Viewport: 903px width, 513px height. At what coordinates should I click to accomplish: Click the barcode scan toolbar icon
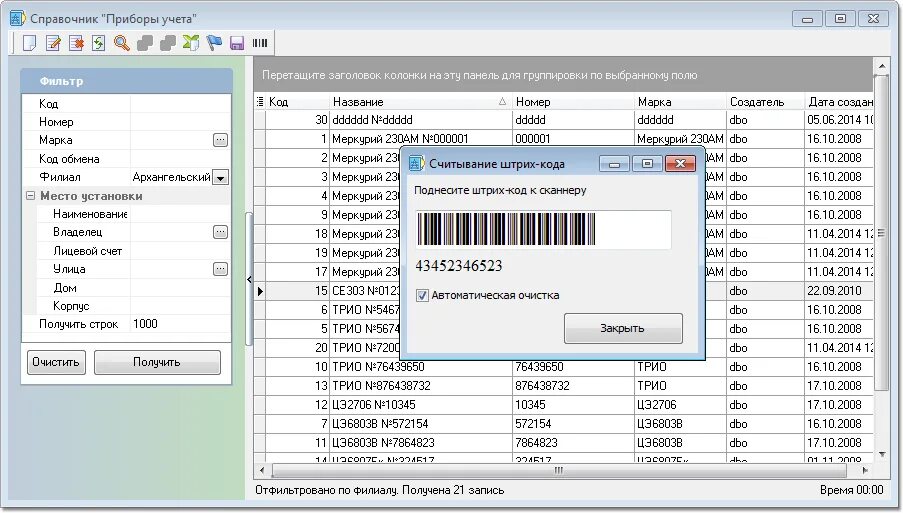click(x=260, y=43)
